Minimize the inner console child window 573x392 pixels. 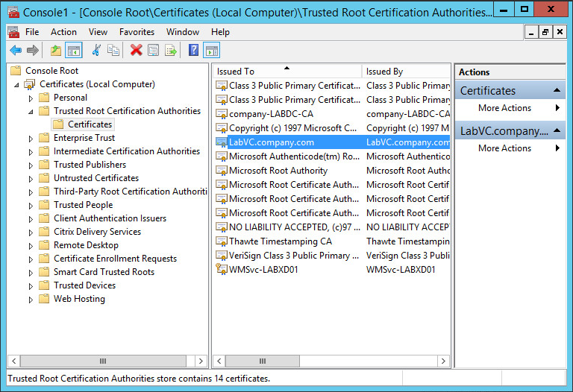pos(532,32)
